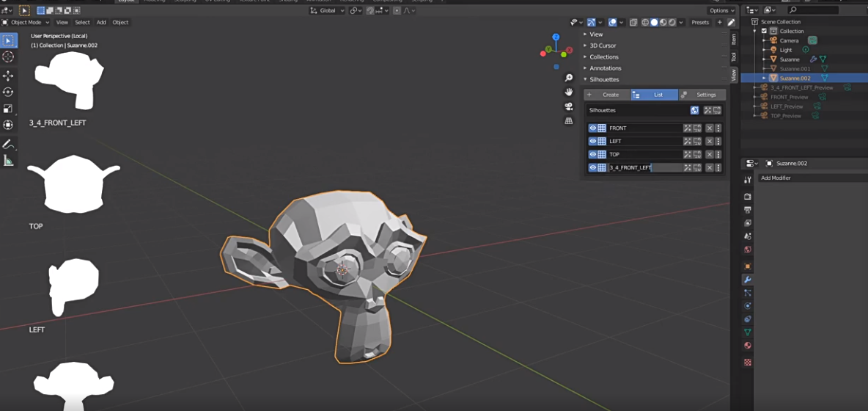Screen dimensions: 868x411
Task: Toggle visibility eye of TOP silhouette
Action: coord(592,155)
